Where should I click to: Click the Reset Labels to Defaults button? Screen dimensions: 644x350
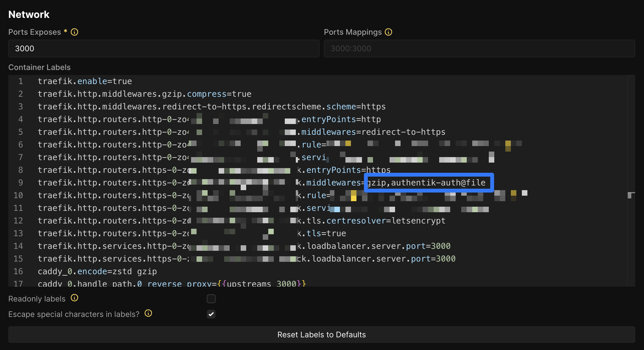point(321,335)
